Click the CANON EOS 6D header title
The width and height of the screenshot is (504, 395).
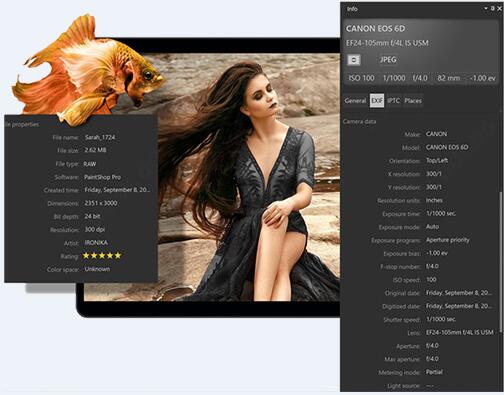(x=375, y=29)
